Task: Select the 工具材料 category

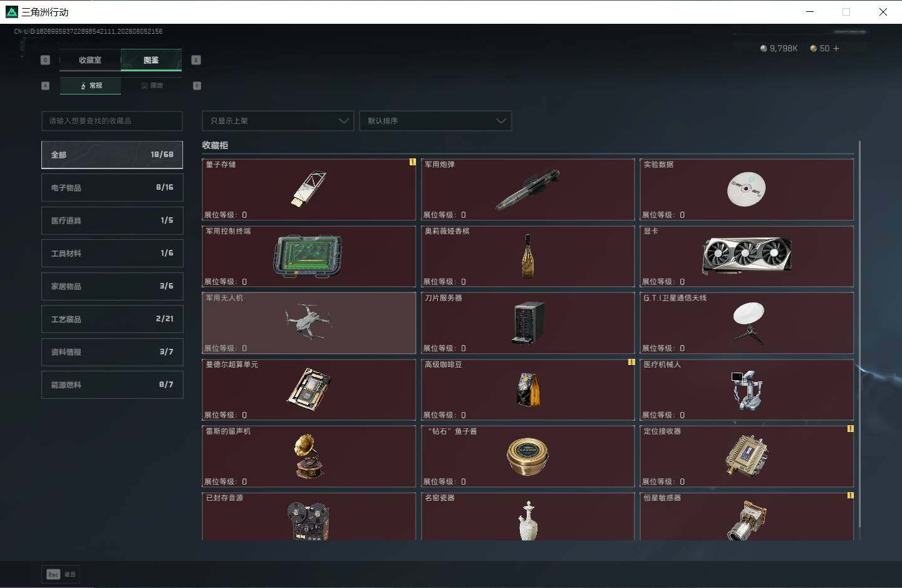Action: [x=112, y=253]
